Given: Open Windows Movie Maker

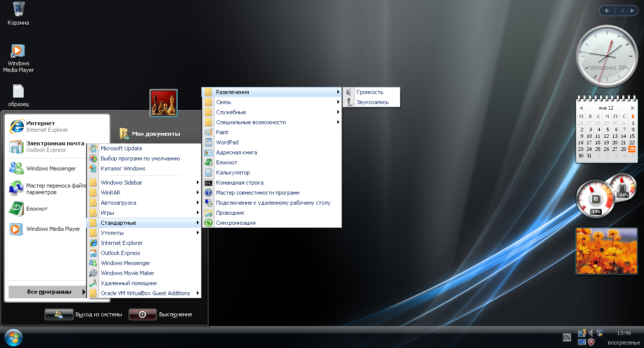Looking at the screenshot, I should click(x=144, y=273).
